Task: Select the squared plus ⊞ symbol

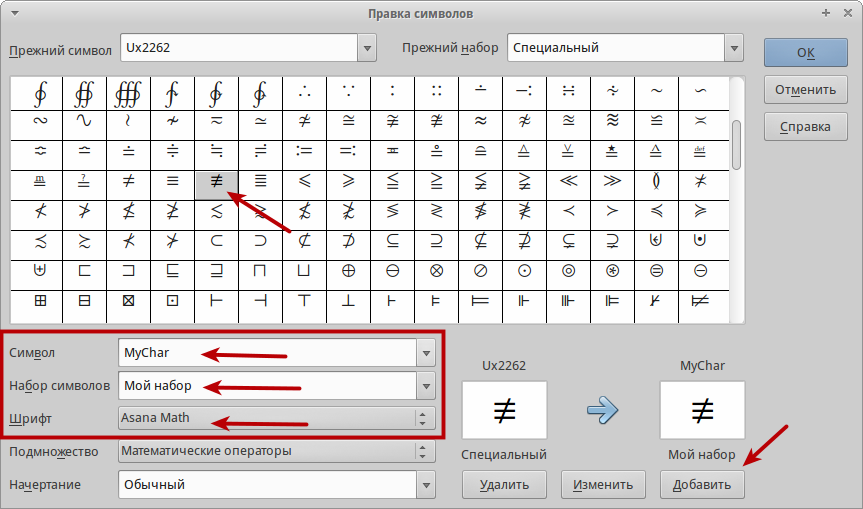Action: tap(40, 301)
